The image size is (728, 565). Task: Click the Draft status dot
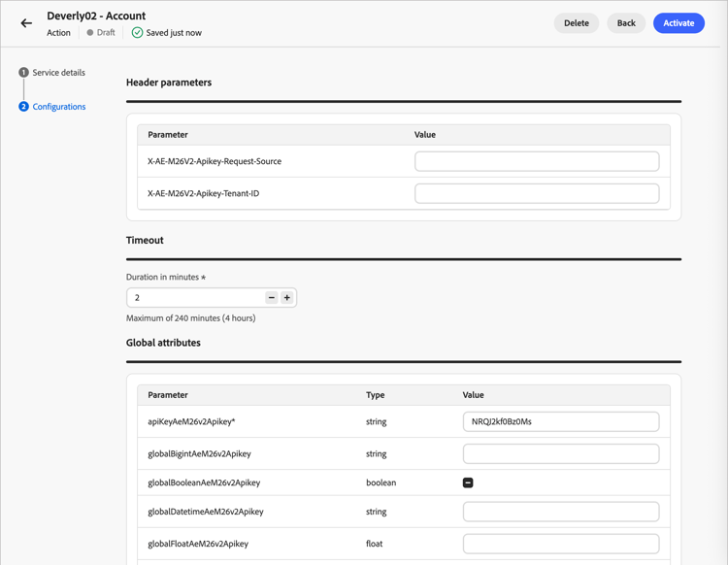(90, 33)
